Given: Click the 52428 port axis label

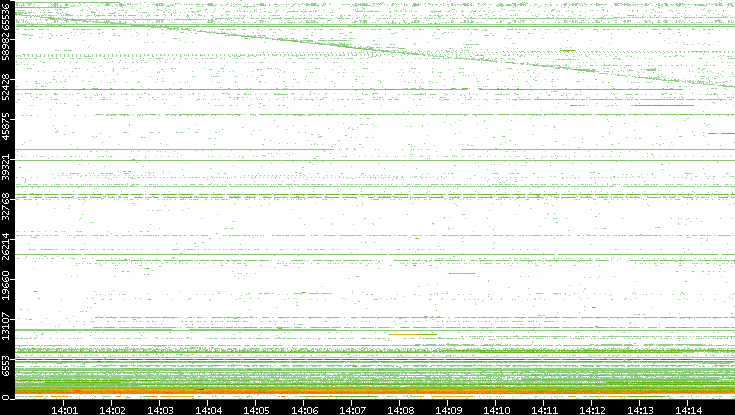Looking at the screenshot, I should [x=6, y=86].
